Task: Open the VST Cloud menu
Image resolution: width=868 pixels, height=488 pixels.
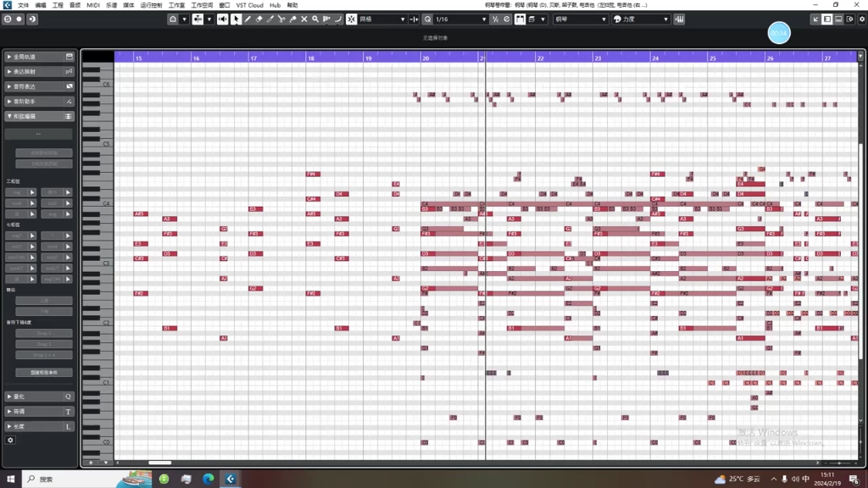Action: [x=250, y=5]
